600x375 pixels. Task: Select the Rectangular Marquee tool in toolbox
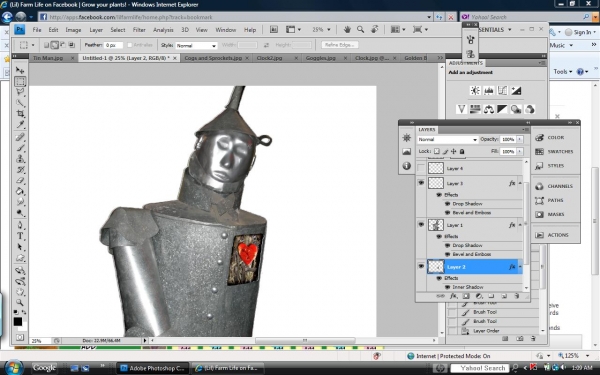[x=20, y=81]
